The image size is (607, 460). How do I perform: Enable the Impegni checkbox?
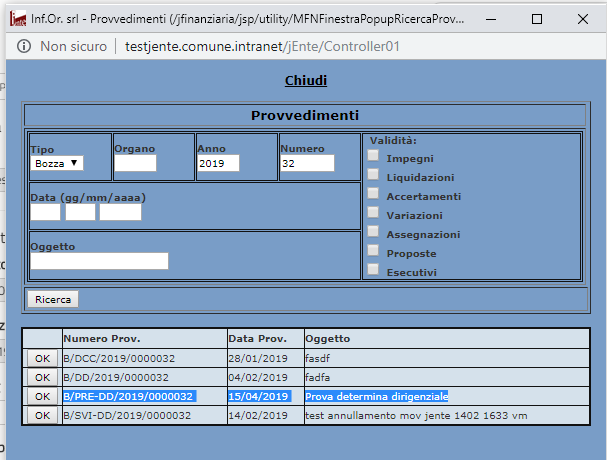373,156
